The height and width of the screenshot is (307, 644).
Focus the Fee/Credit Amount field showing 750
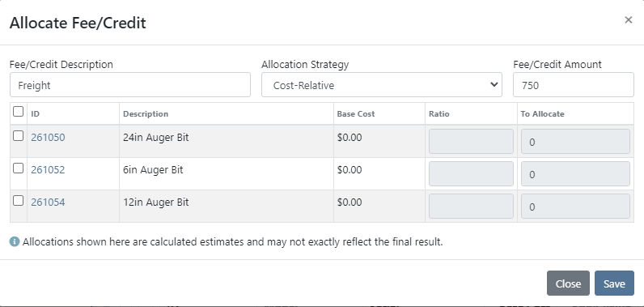click(x=574, y=85)
